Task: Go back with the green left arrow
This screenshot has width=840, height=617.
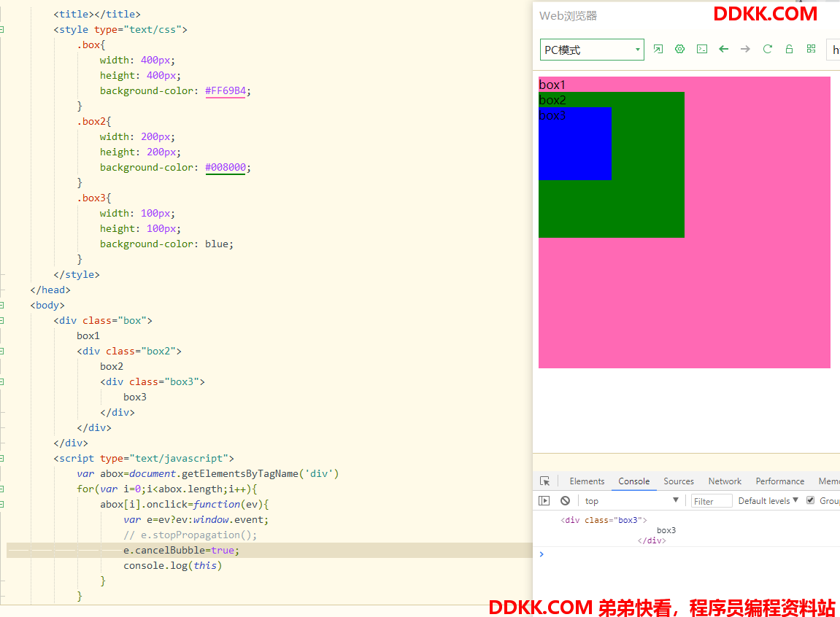Action: coord(724,50)
